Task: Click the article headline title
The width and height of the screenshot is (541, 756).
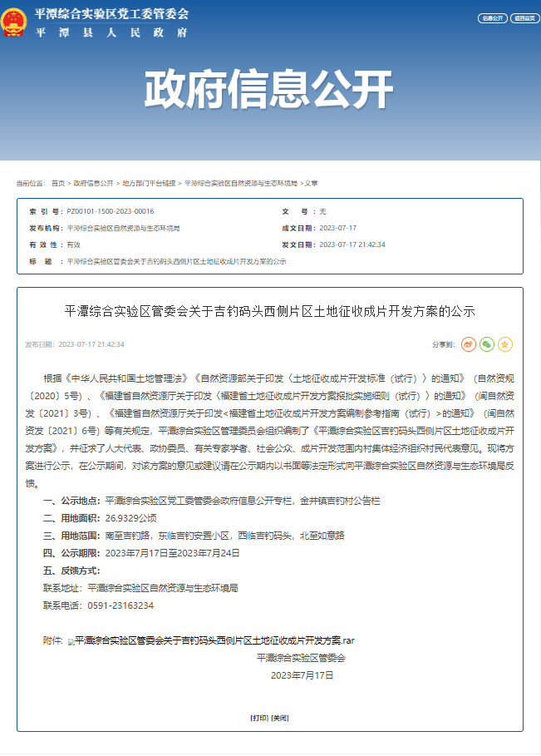Action: (270, 311)
